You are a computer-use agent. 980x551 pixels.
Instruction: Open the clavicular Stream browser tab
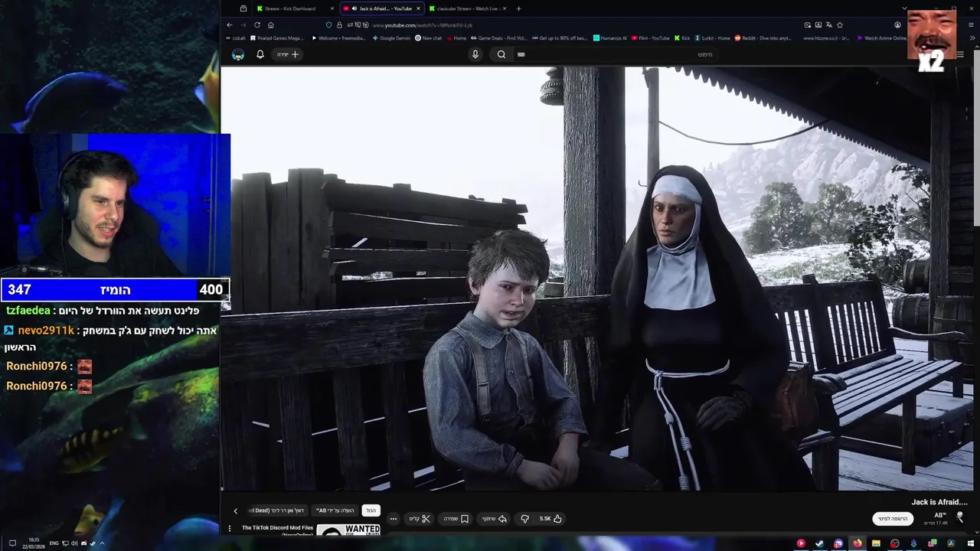pyautogui.click(x=467, y=8)
